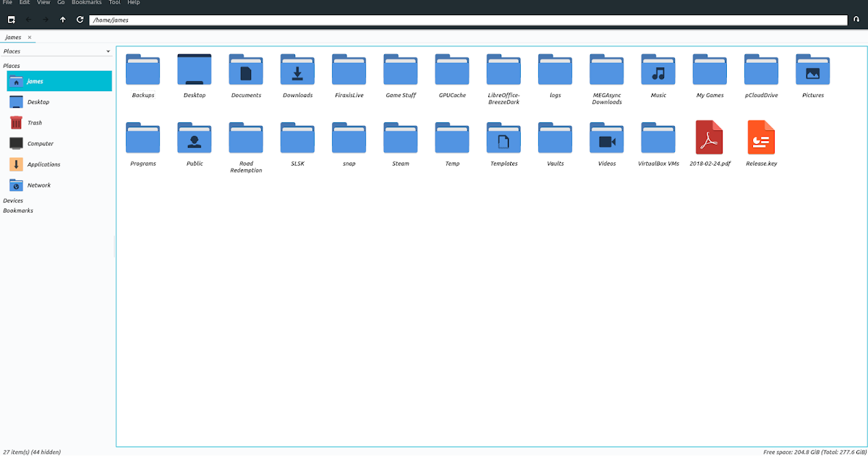Viewport: 868px width, 456px height.
Task: Open the 2018-02-24.pdf file
Action: pos(710,138)
